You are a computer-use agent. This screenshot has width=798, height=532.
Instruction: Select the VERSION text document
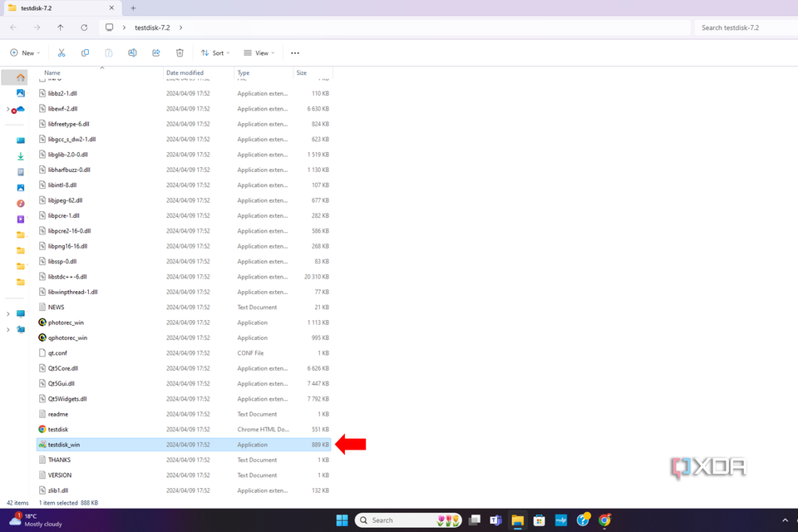pos(184,475)
